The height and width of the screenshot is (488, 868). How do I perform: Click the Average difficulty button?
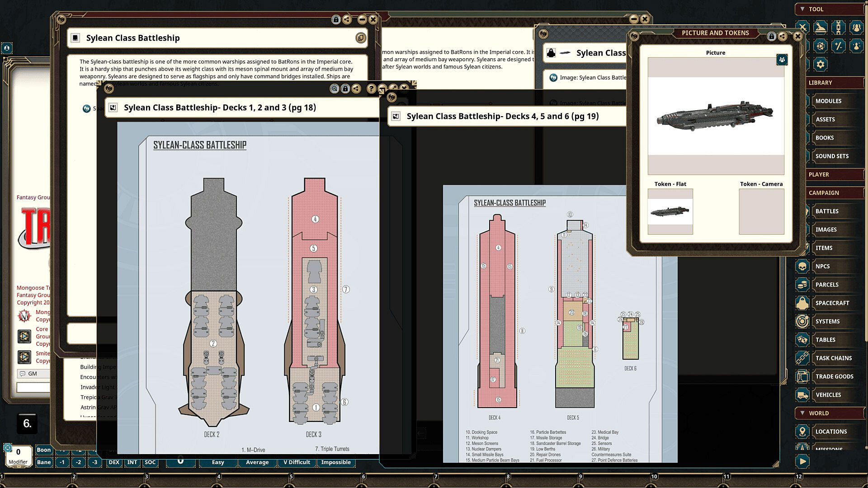pyautogui.click(x=257, y=462)
